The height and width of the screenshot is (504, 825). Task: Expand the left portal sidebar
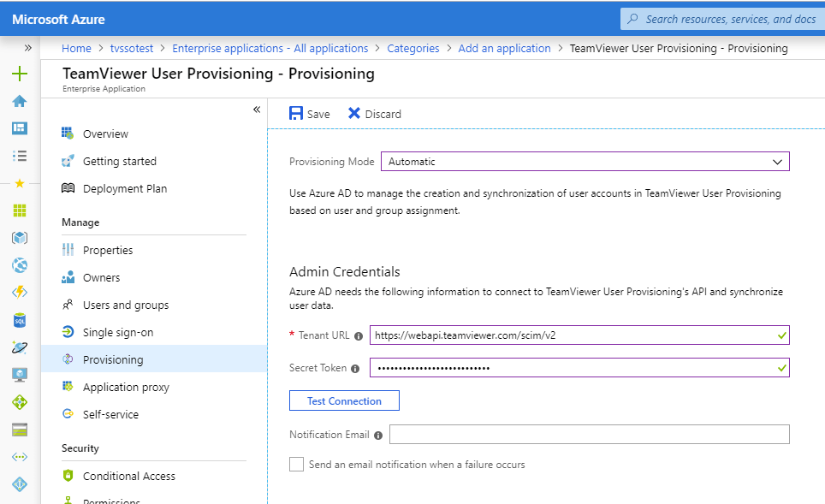coord(27,48)
